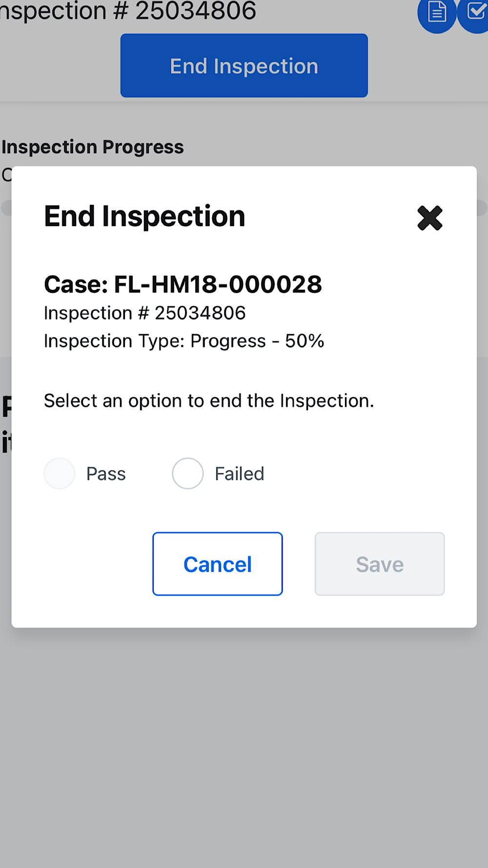Choose the Pass option label
This screenshot has width=488, height=868.
(x=106, y=474)
